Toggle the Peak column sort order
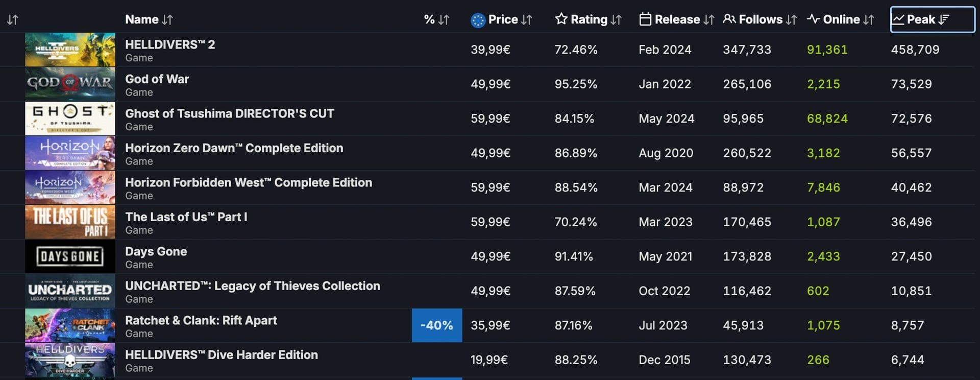 (944, 19)
